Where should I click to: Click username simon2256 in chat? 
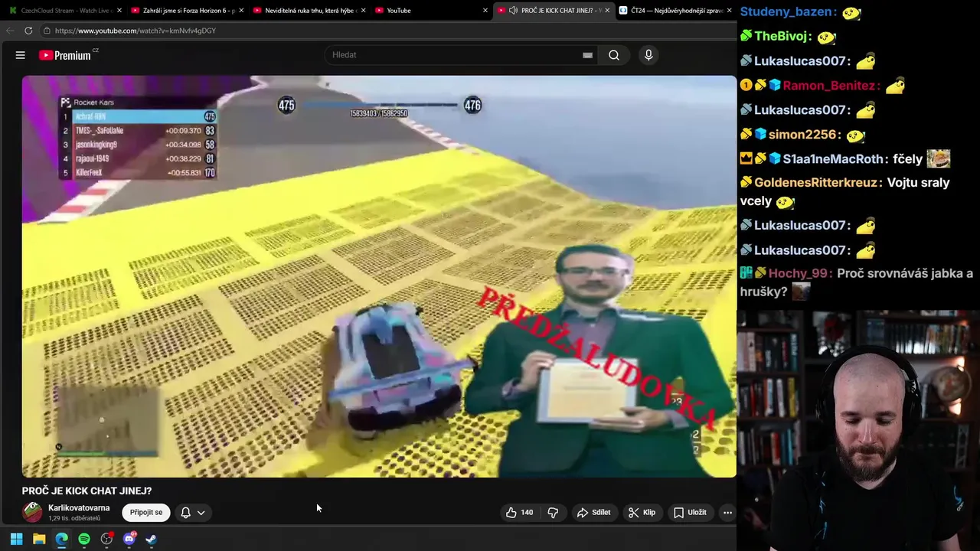coord(802,135)
